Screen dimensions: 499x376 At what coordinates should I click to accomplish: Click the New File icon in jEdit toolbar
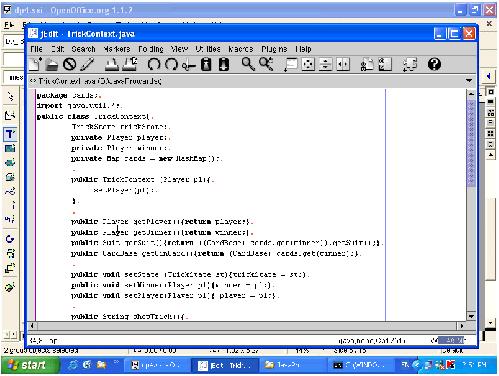(35, 64)
